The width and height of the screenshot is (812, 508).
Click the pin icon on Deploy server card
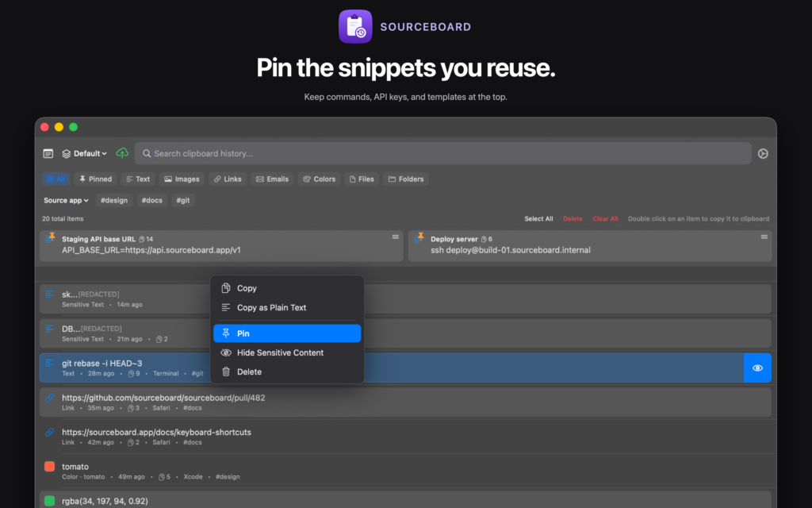pyautogui.click(x=419, y=237)
